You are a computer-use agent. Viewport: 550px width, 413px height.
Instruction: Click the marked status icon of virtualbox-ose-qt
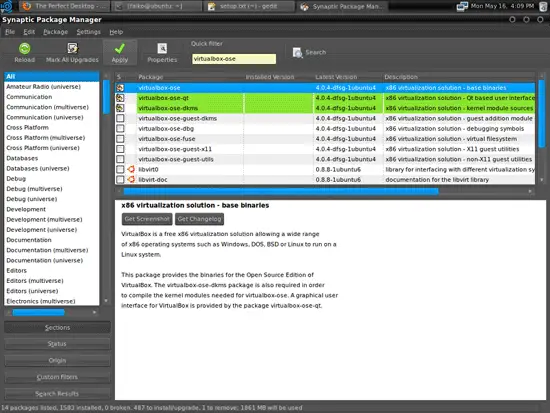120,98
